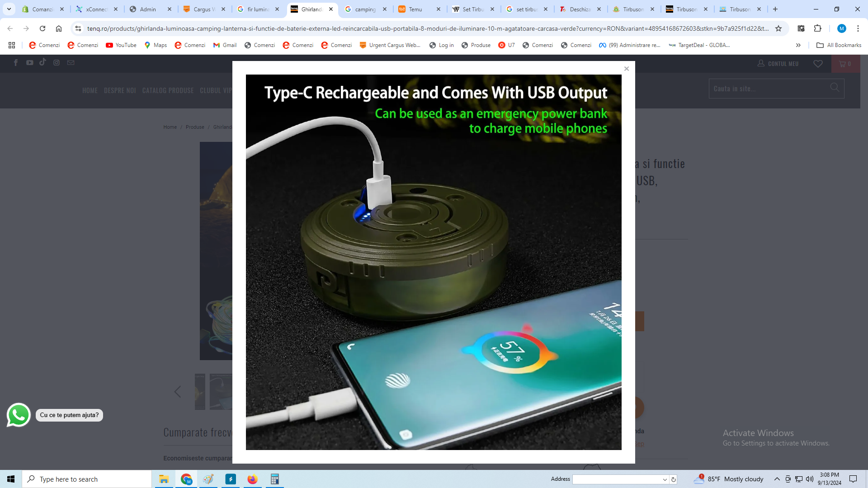Click the wishlist heart icon

click(x=818, y=64)
